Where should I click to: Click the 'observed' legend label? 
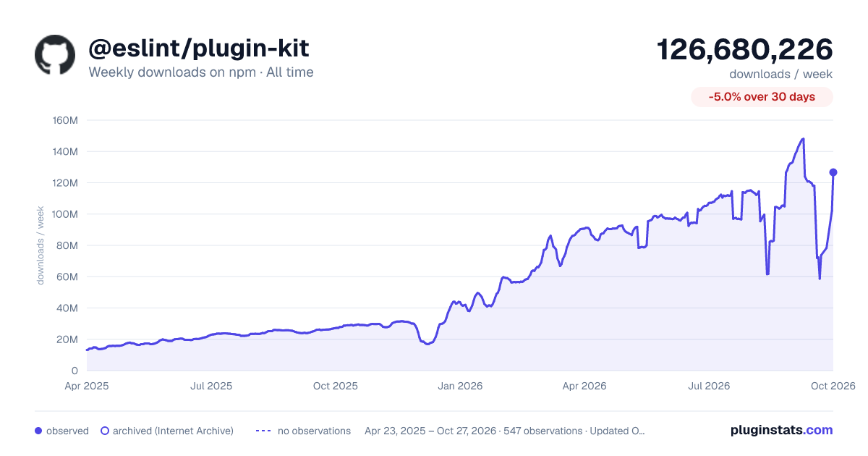[x=67, y=431]
